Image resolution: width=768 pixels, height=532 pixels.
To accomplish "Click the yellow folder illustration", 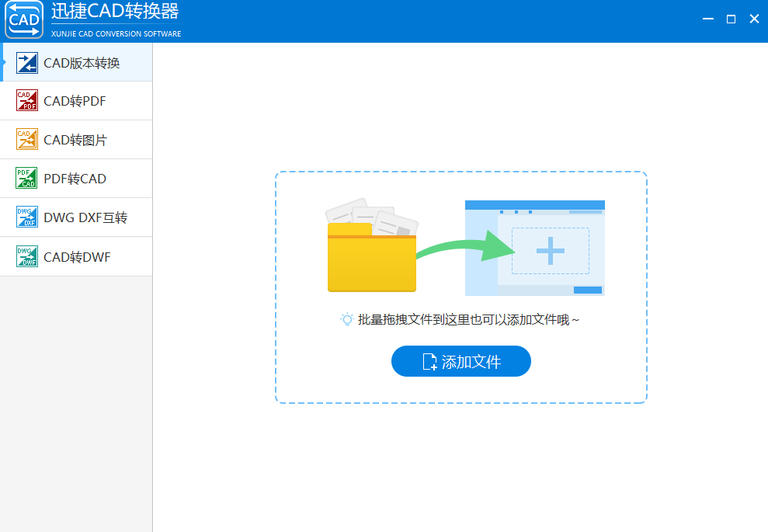I will coord(371,258).
